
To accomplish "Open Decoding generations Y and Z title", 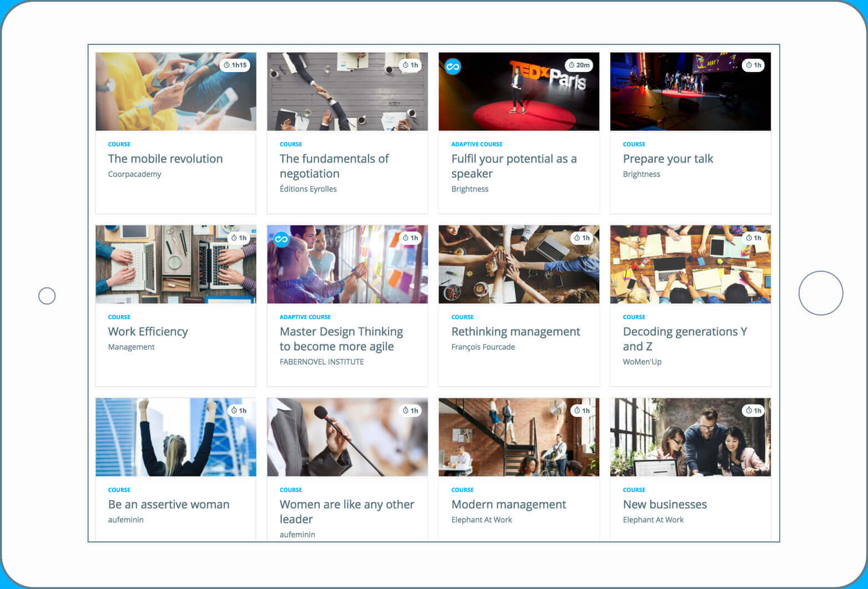I will tap(685, 339).
